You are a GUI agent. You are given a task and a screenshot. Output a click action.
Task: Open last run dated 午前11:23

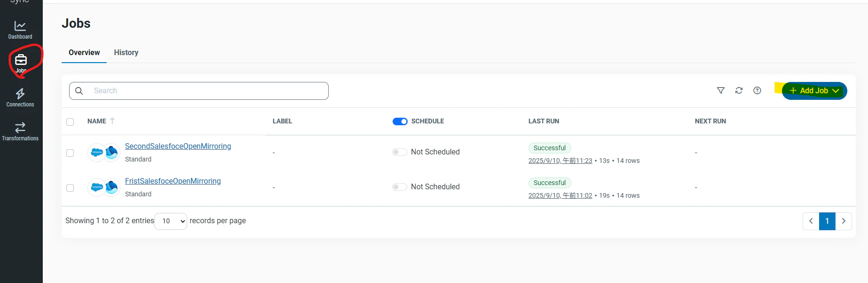pyautogui.click(x=560, y=161)
